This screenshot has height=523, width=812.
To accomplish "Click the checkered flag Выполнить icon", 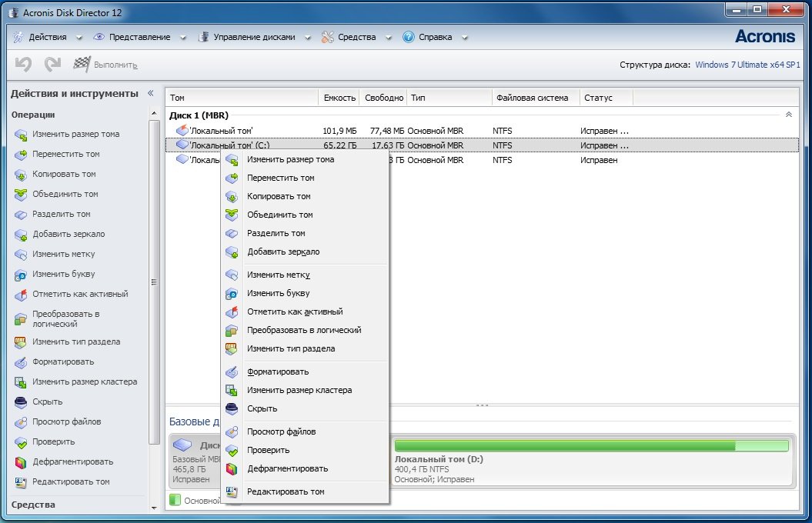I will click(82, 65).
